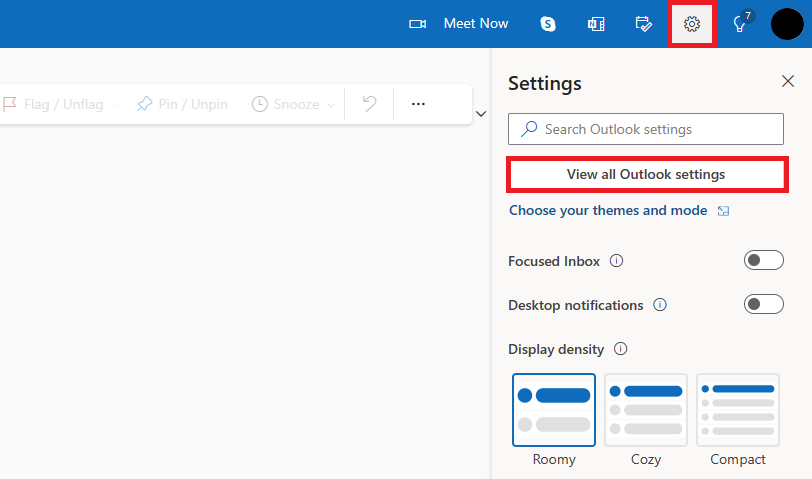Select Roomy display density
The image size is (812, 479).
click(554, 410)
